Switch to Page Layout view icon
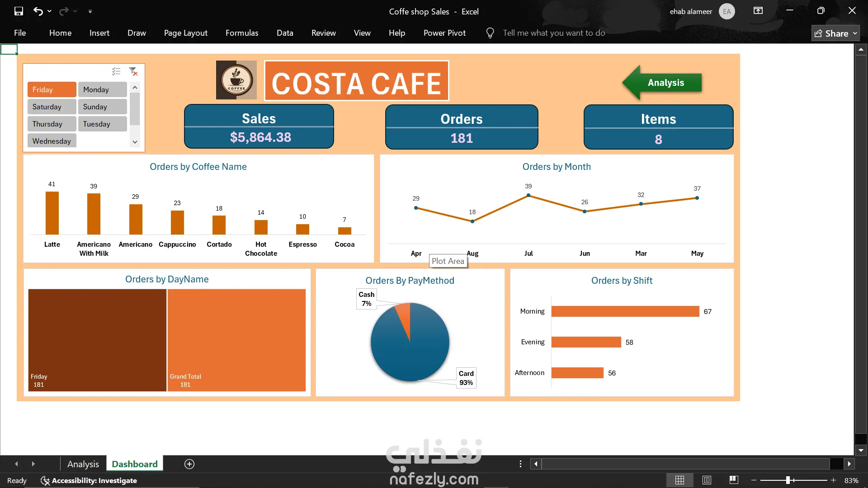 (707, 480)
